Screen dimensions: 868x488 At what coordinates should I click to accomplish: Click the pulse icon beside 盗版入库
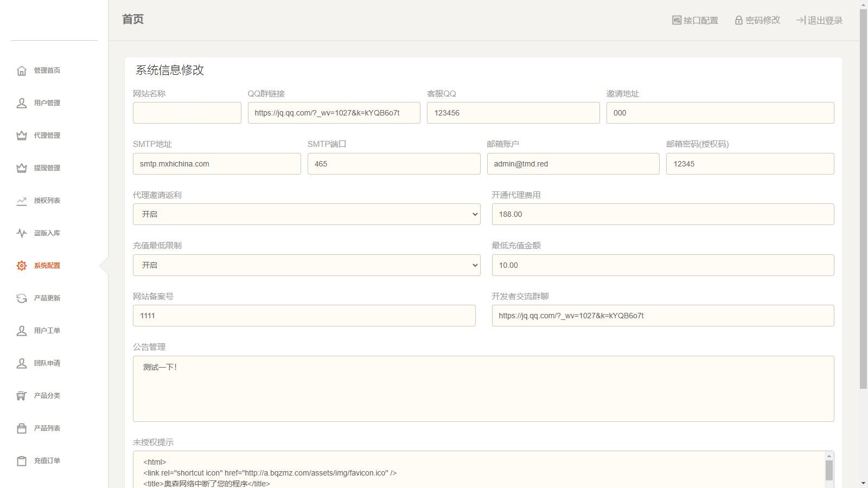point(22,233)
